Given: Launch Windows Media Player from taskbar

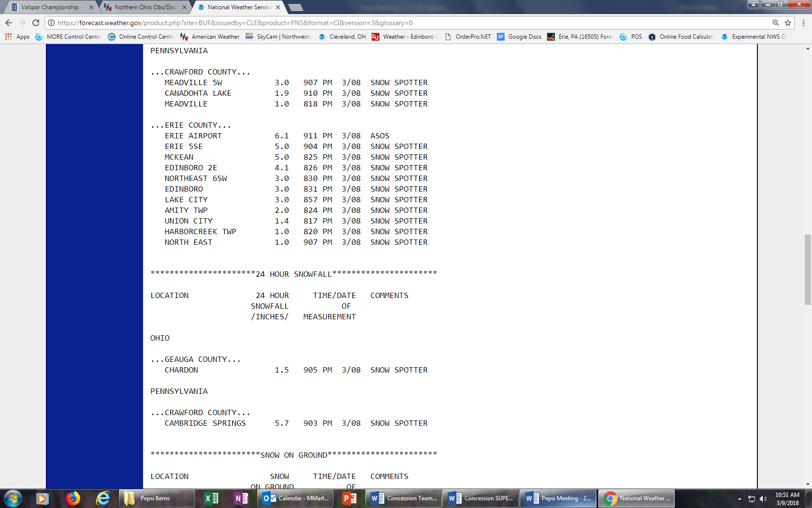Looking at the screenshot, I should [x=43, y=498].
